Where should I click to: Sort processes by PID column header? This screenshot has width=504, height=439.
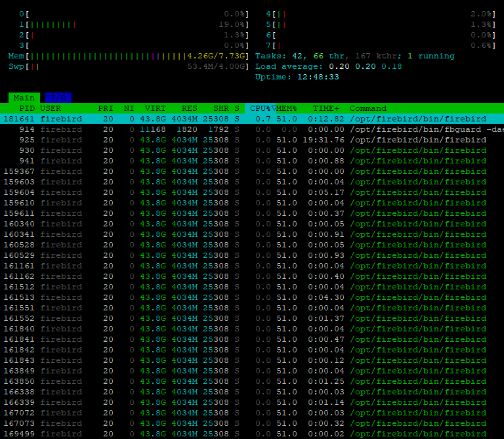[27, 108]
